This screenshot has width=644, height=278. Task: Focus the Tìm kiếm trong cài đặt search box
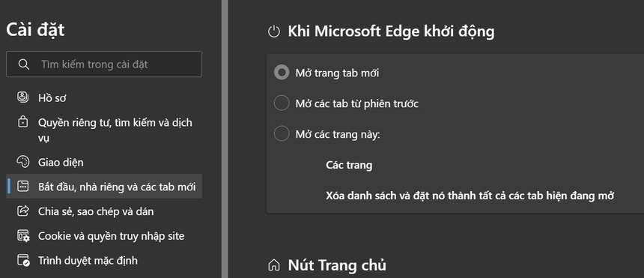(104, 64)
